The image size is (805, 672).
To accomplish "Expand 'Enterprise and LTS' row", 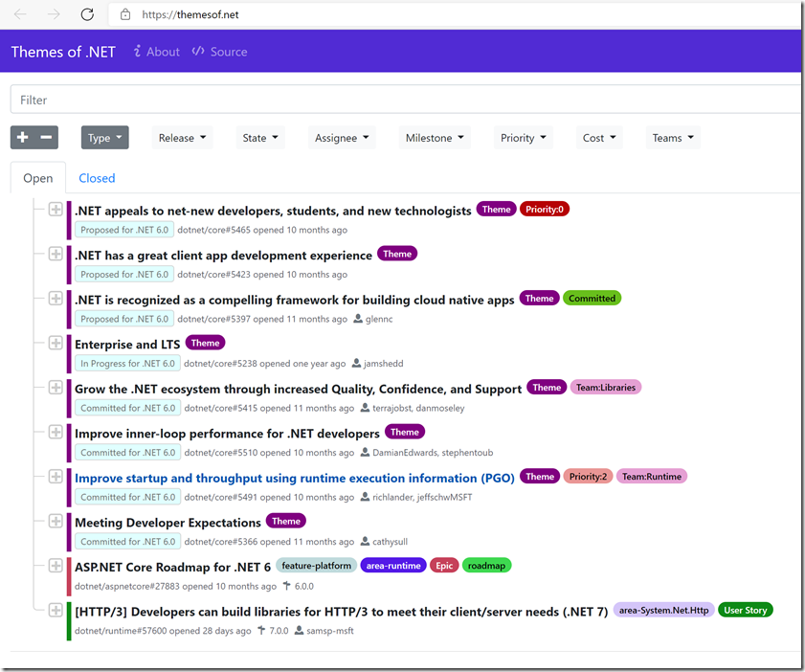I will tap(56, 343).
